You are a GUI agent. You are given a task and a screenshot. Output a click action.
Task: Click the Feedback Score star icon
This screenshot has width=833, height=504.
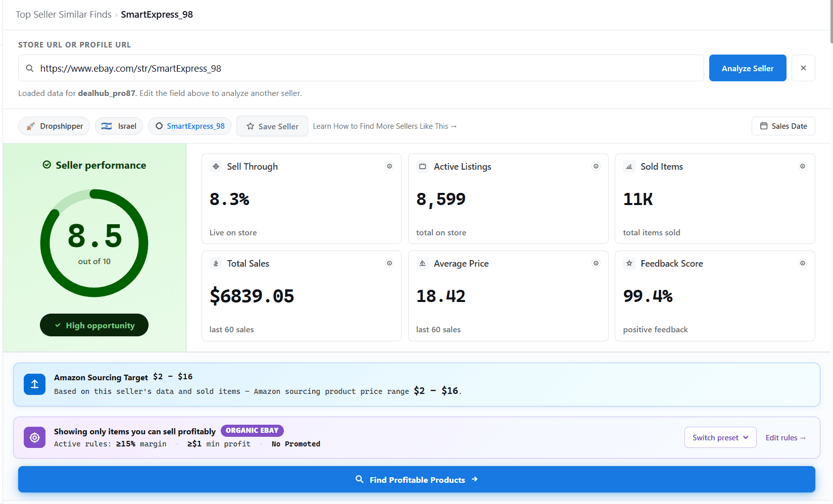pyautogui.click(x=629, y=263)
